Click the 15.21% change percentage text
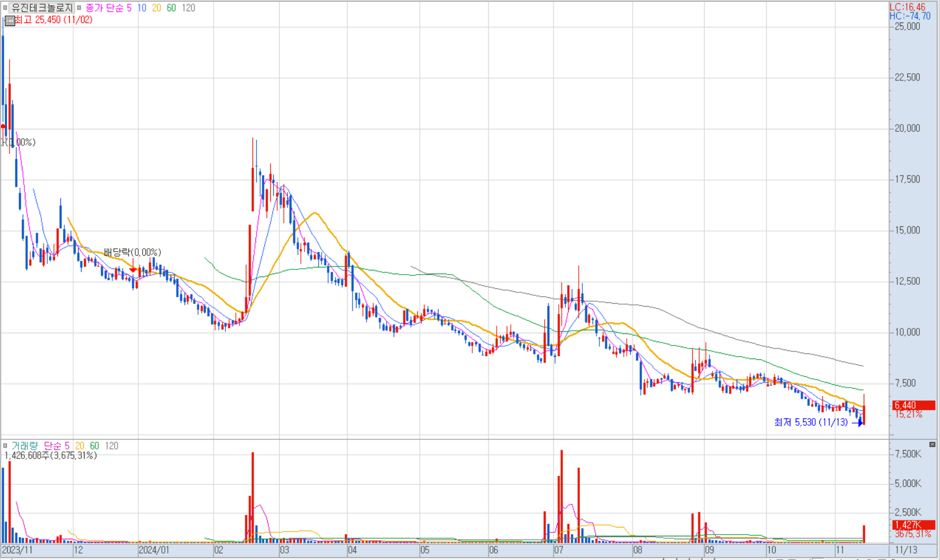Image resolution: width=940 pixels, height=560 pixels. [x=909, y=414]
